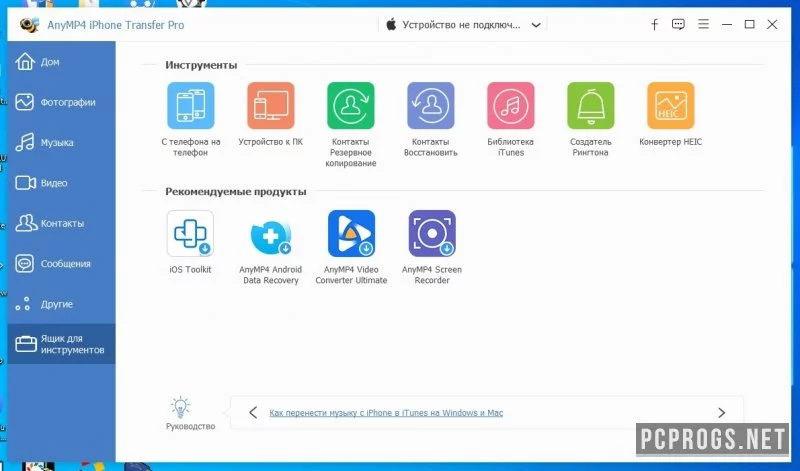800x471 pixels.
Task: Open the Phone to Phone transfer tool
Action: (x=191, y=106)
